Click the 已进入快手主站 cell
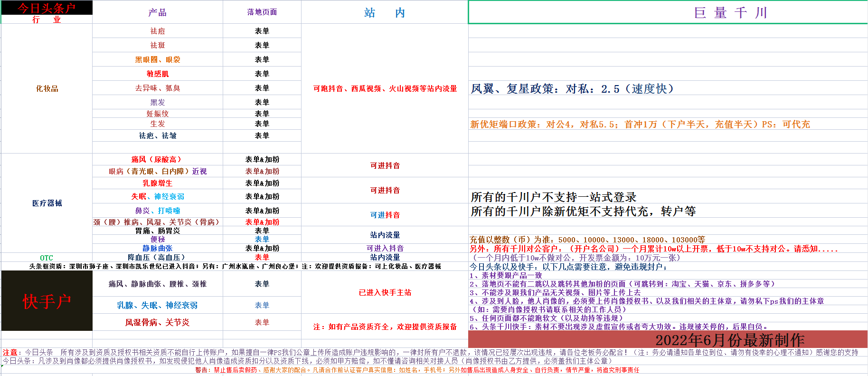The image size is (868, 376). pyautogui.click(x=385, y=292)
